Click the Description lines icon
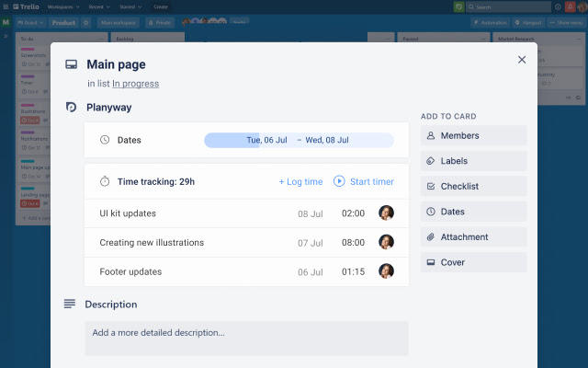 coord(70,305)
